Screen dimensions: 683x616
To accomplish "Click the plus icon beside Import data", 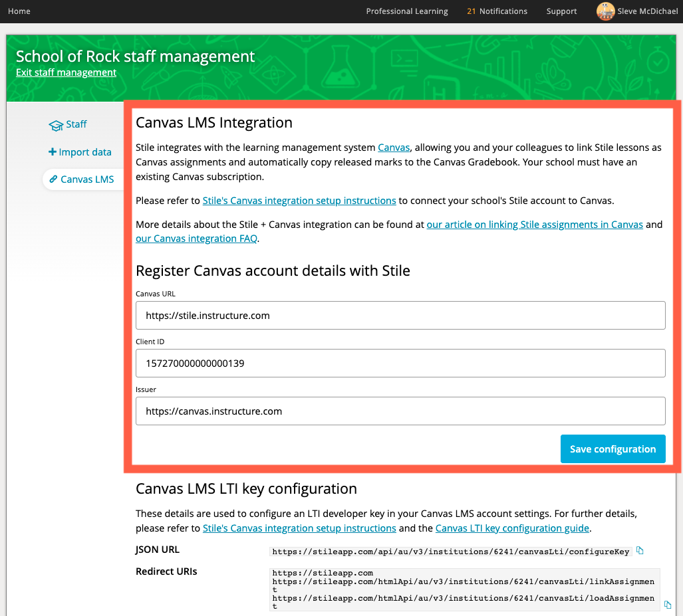I will [53, 152].
